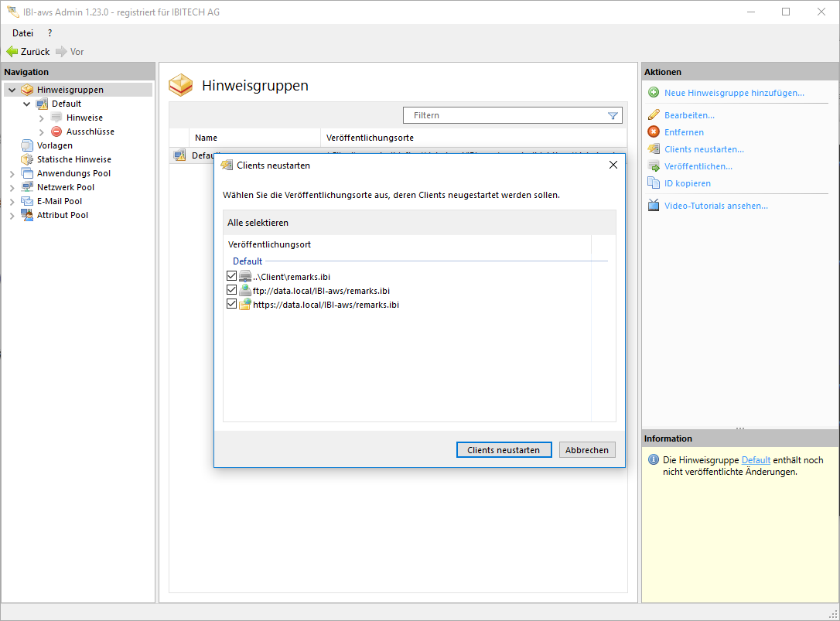The width and height of the screenshot is (840, 621).
Task: Click the Abbrechen button
Action: pos(587,450)
